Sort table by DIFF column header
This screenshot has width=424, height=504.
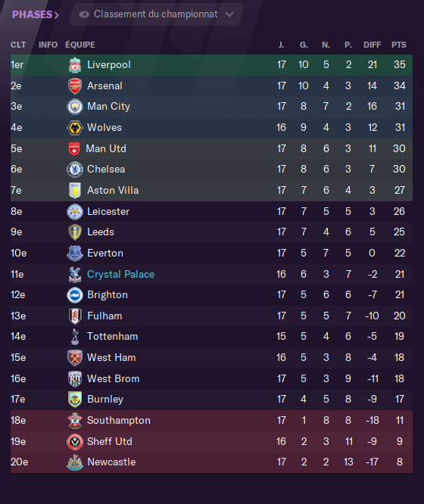pos(373,45)
